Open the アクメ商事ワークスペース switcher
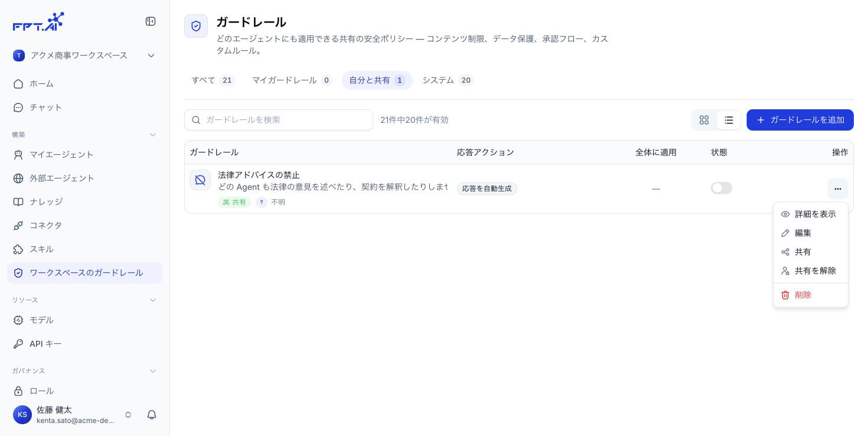The width and height of the screenshot is (868, 436). [84, 56]
